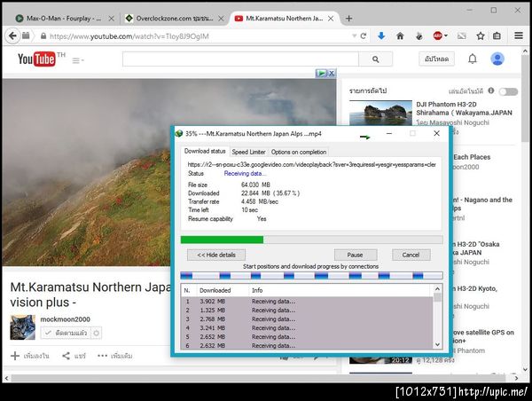This screenshot has width=532, height=401.
Task: Click the Info column header
Action: [x=340, y=290]
